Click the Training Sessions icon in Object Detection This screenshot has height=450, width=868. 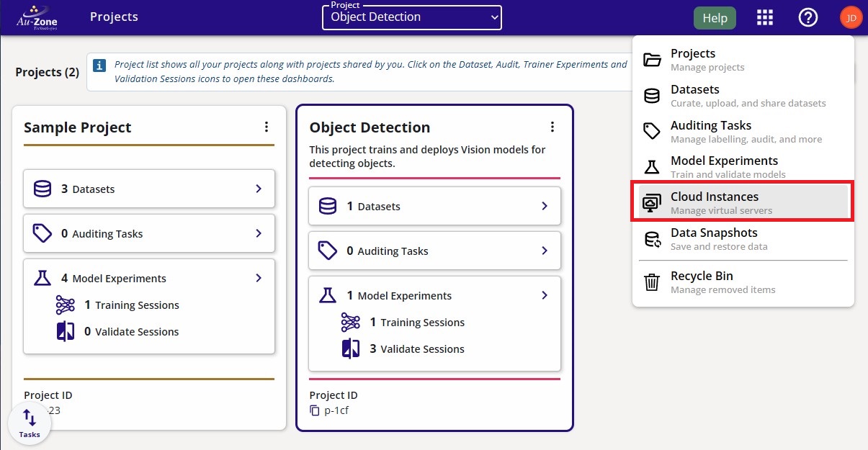click(351, 323)
